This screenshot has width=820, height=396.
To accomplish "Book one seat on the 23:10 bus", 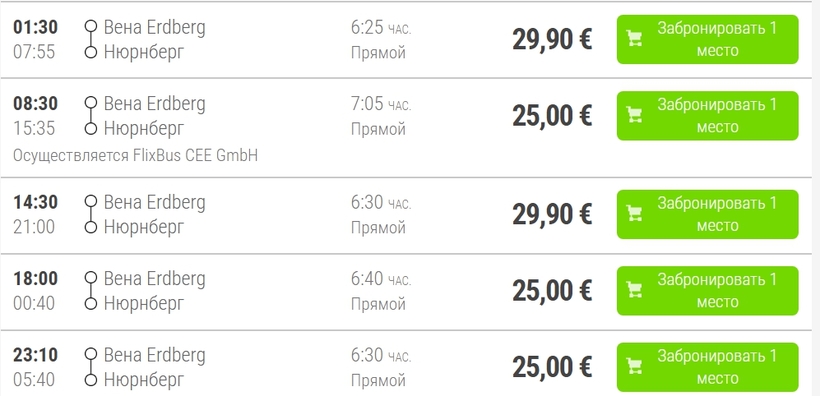I will pyautogui.click(x=708, y=367).
